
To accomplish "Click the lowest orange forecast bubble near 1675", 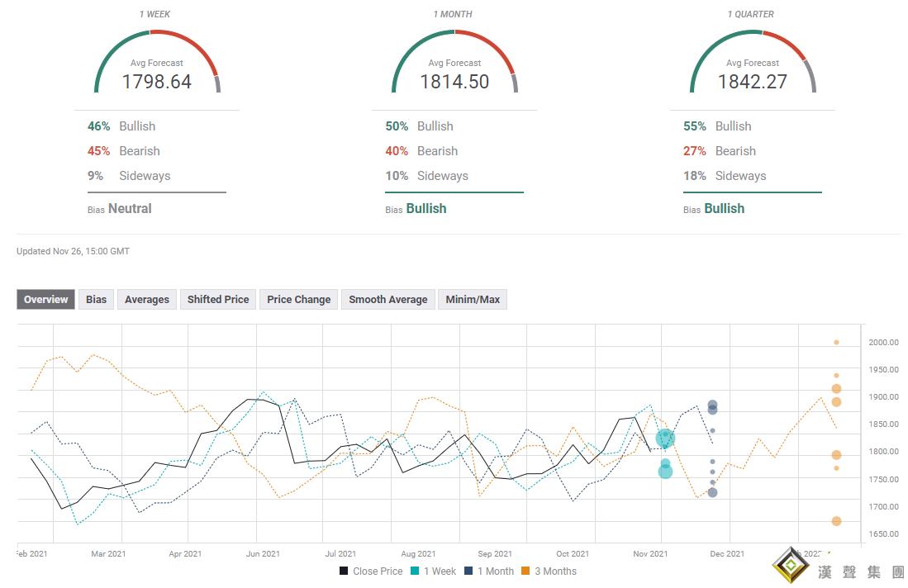I will click(836, 521).
